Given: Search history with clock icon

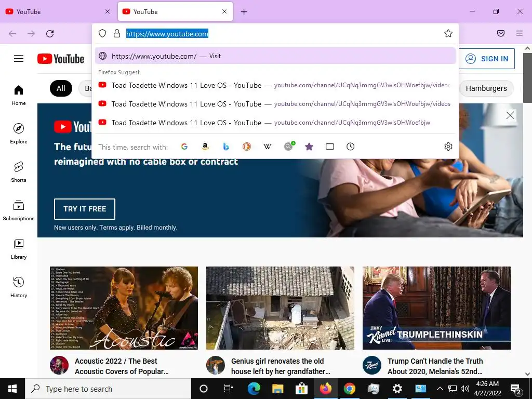Looking at the screenshot, I should (351, 147).
